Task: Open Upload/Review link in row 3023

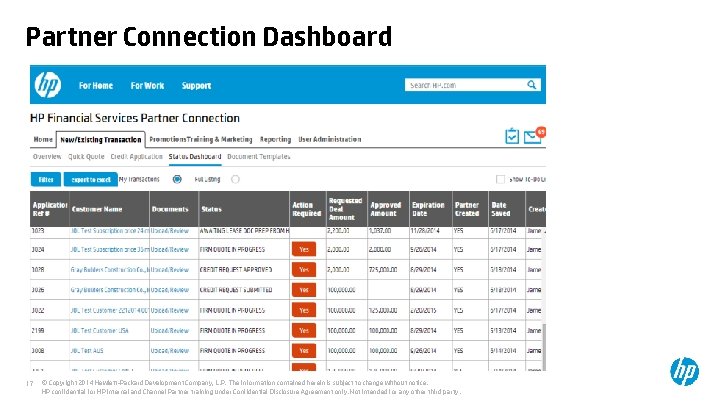Action: tap(170, 231)
